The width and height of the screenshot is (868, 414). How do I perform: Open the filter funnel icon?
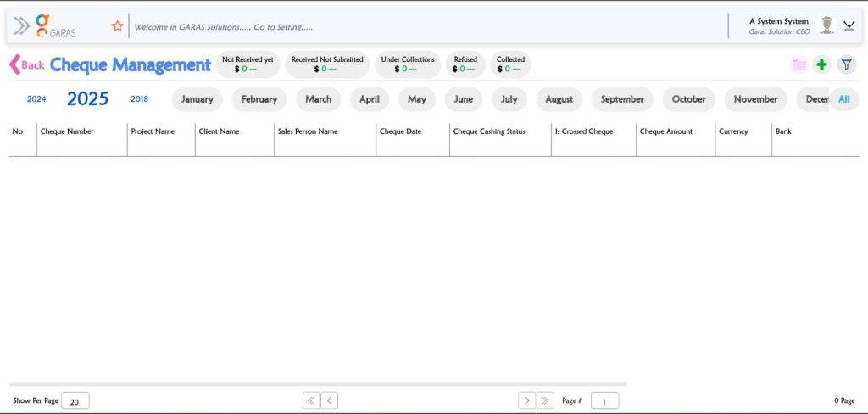[x=846, y=64]
